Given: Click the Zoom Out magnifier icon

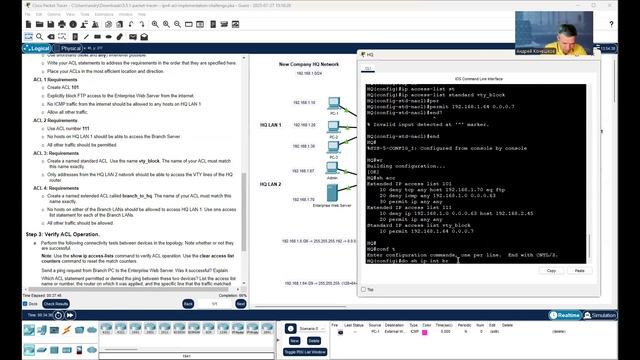Looking at the screenshot, I should pos(178,24).
